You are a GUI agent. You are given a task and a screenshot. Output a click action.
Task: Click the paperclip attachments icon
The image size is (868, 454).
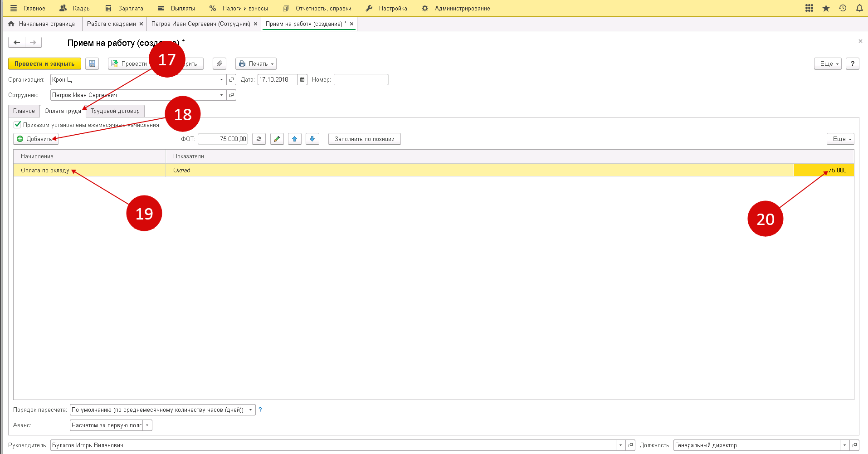pos(219,64)
